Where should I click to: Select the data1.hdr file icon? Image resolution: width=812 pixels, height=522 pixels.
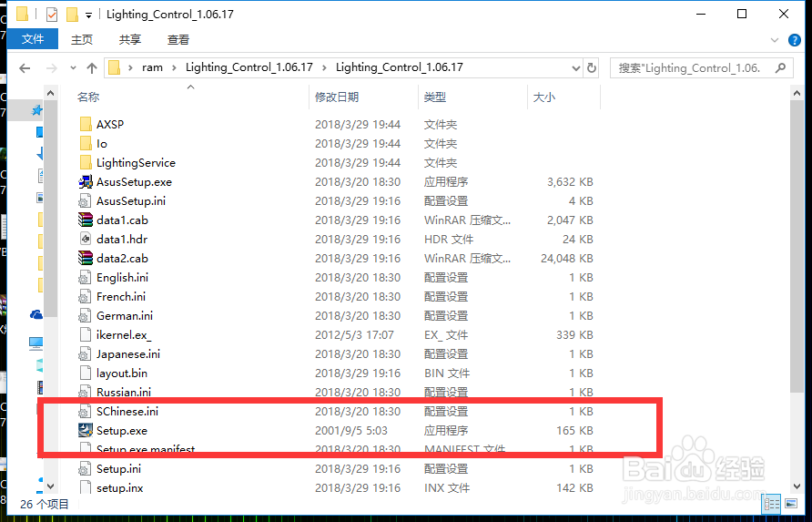(86, 239)
